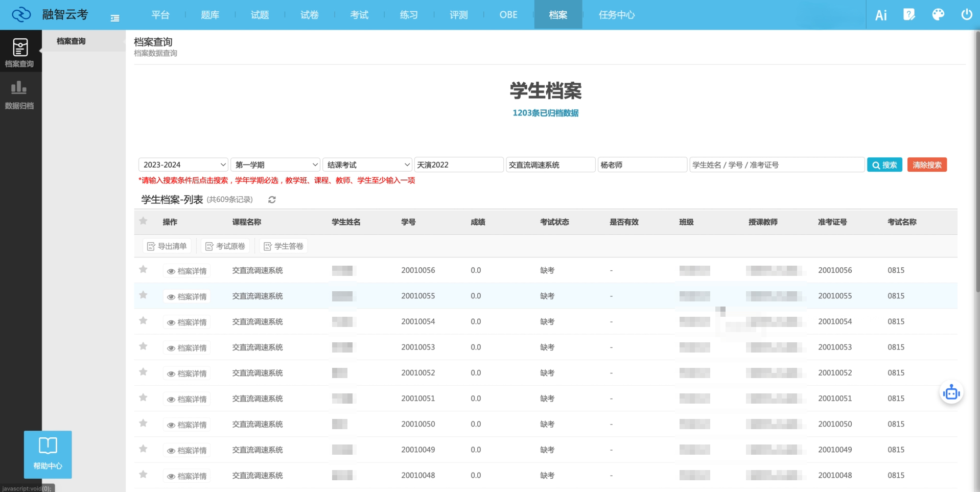Open 档案详情 for student 20010054
Screen dimensions: 980x492
click(187, 322)
